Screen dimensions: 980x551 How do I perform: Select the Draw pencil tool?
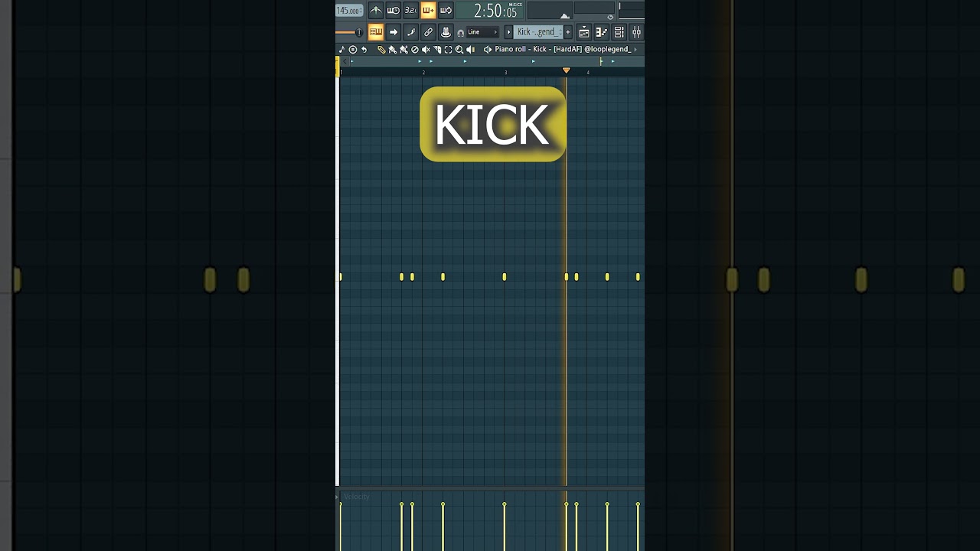click(381, 50)
